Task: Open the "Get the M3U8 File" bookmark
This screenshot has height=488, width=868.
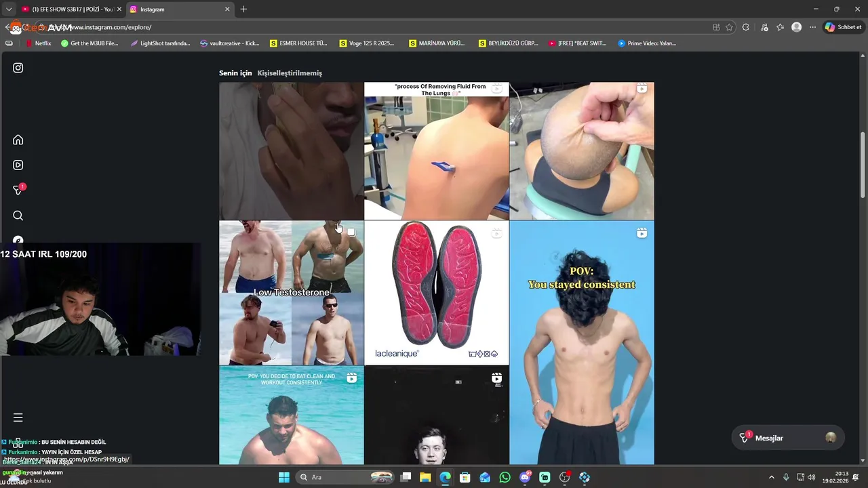Action: pyautogui.click(x=90, y=43)
